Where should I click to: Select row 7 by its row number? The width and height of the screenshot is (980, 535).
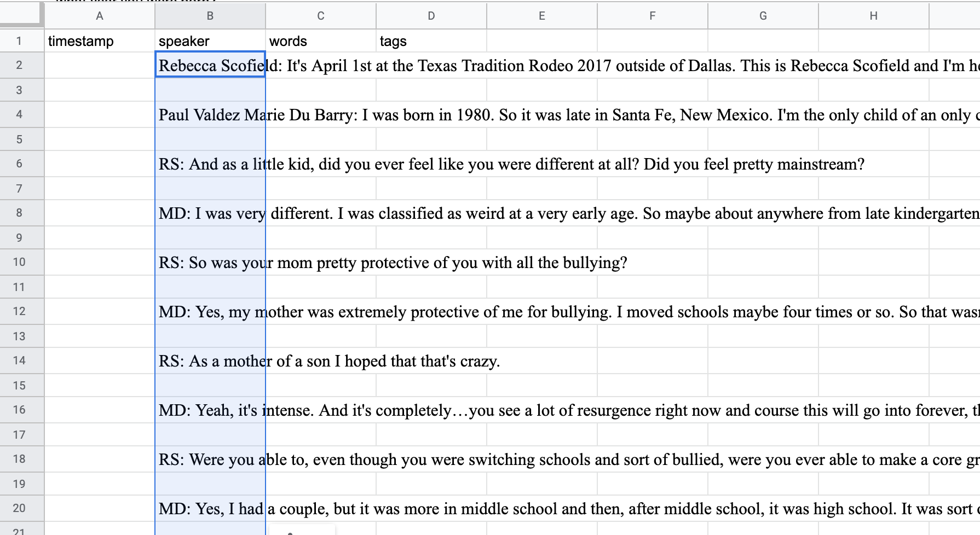(x=20, y=189)
